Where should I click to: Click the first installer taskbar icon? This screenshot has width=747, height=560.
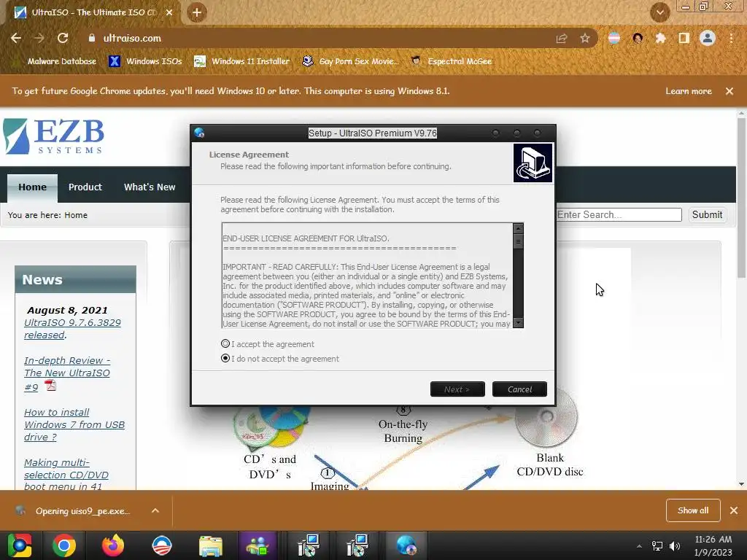[309, 545]
